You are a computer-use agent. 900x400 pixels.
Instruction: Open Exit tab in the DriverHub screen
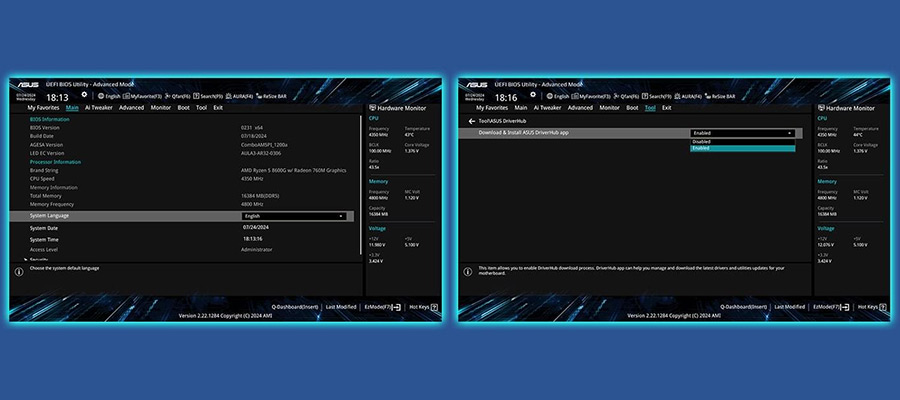click(666, 108)
